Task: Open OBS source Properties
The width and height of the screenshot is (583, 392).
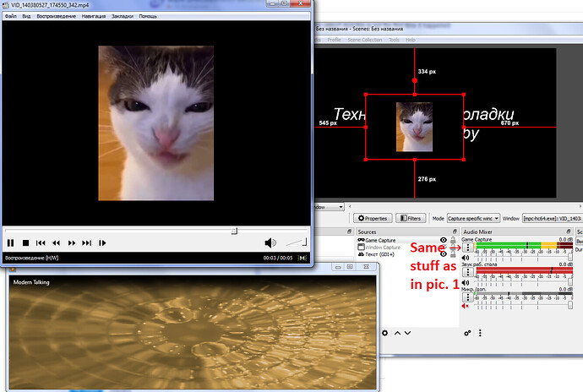Action: [373, 218]
